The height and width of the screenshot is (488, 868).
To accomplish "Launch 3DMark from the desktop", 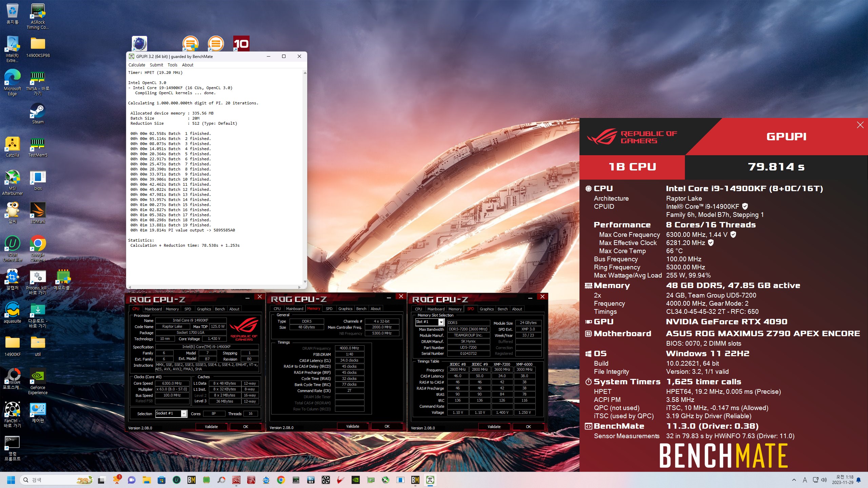I will pos(38,213).
